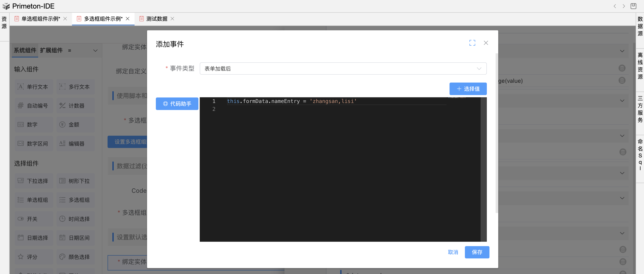Click the back navigation arrow icon
The image size is (644, 274).
(x=615, y=6)
